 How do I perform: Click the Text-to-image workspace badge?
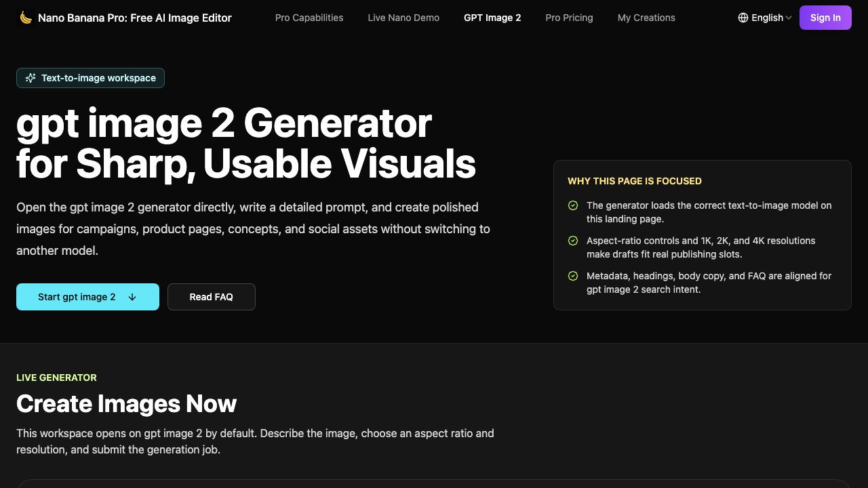click(x=90, y=78)
